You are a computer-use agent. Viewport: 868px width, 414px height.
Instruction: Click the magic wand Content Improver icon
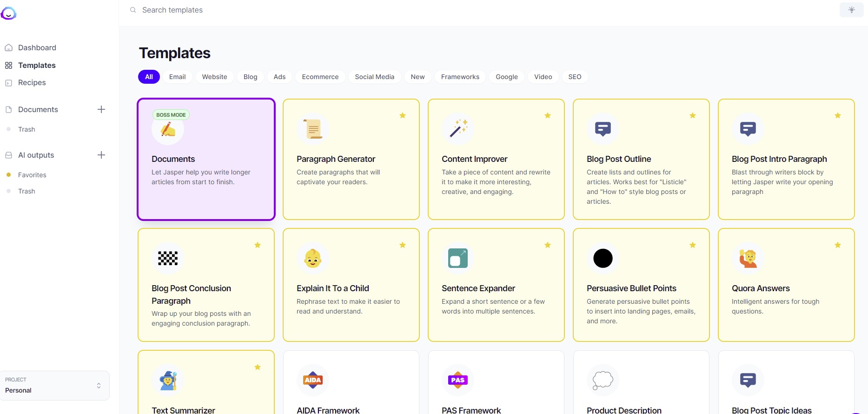click(458, 129)
